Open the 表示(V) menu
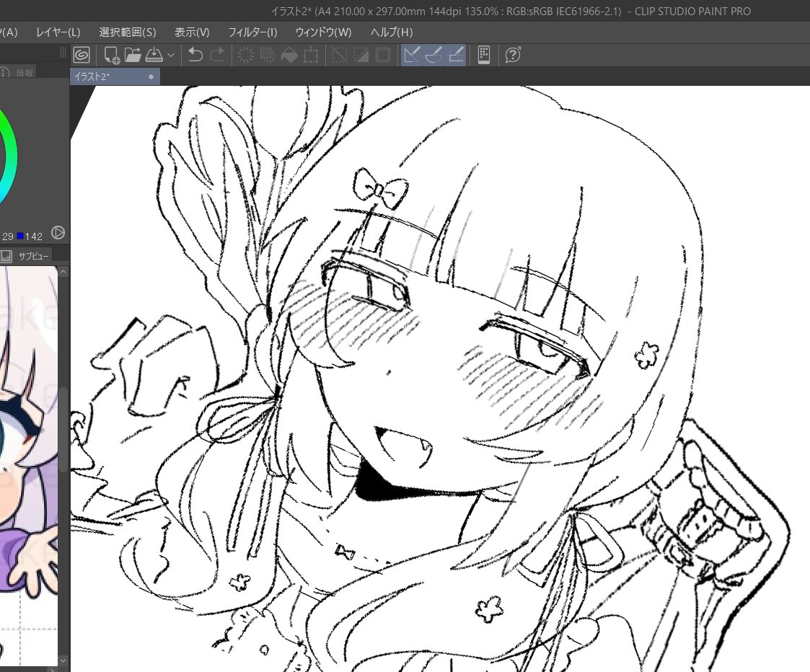 pyautogui.click(x=192, y=32)
